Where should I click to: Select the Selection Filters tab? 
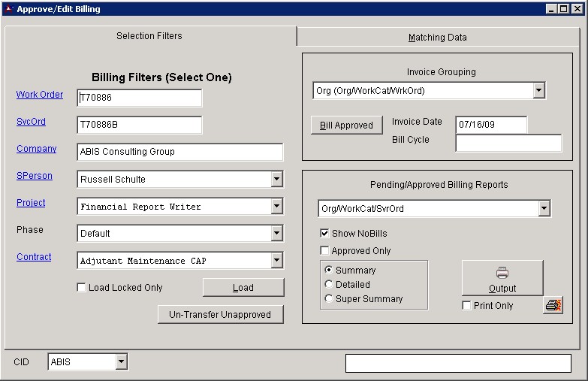[x=149, y=36]
